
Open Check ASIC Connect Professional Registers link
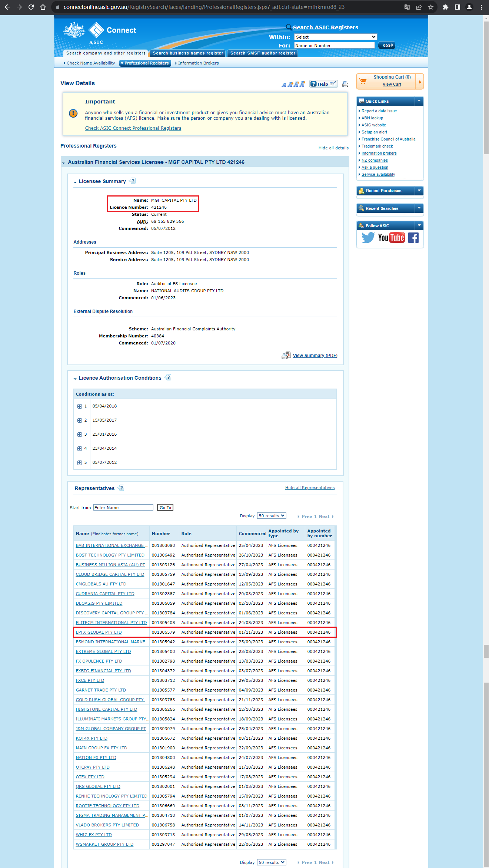click(x=133, y=128)
